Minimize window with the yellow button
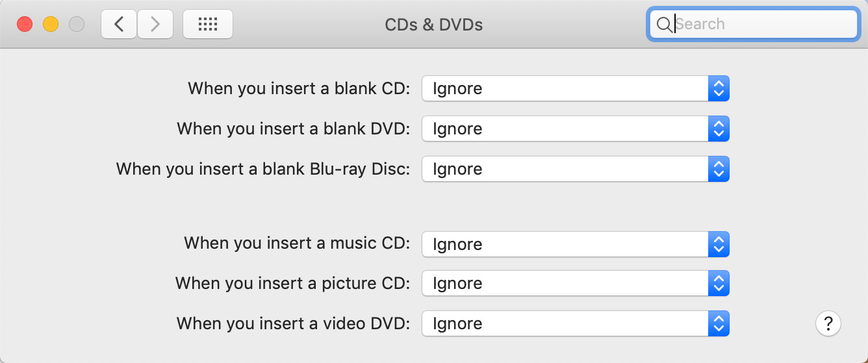The height and width of the screenshot is (363, 868). (51, 25)
